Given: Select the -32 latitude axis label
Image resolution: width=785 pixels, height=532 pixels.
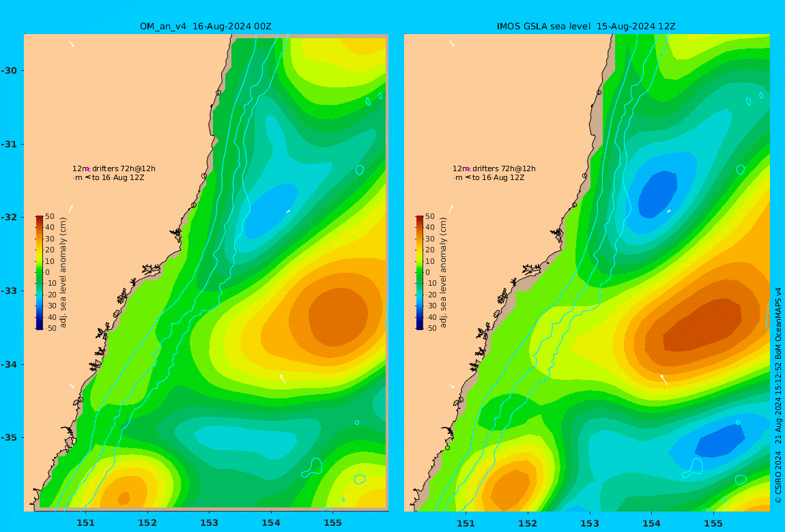Looking at the screenshot, I should tap(9, 218).
